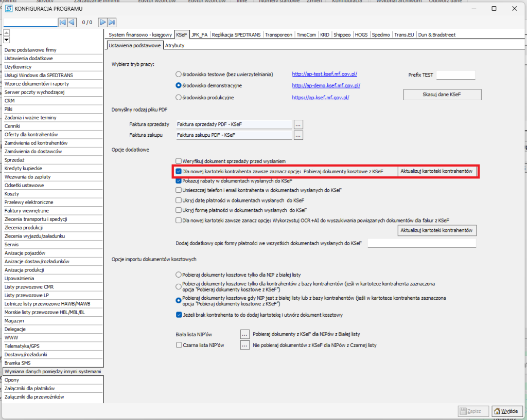Image resolution: width=527 pixels, height=420 pixels.
Task: Switch to the JPK_FA tab
Action: point(200,35)
